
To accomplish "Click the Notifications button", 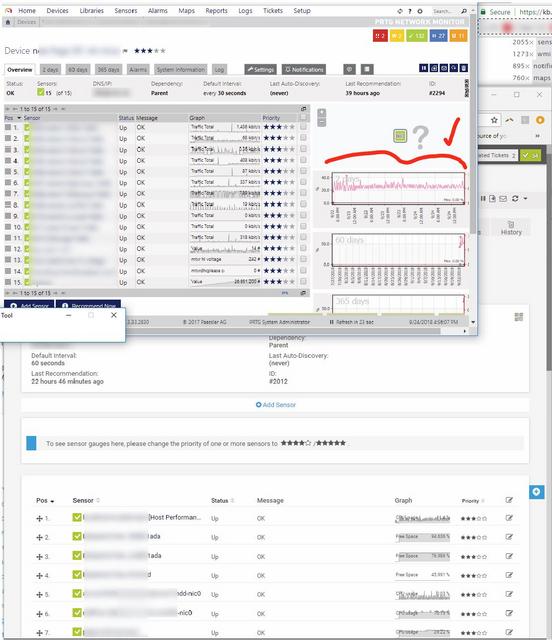I will (x=304, y=69).
